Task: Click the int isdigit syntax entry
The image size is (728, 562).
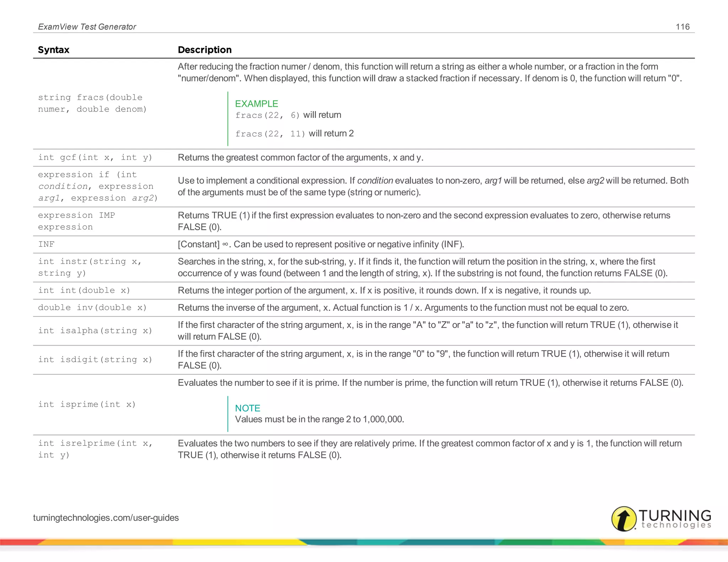Action: (95, 360)
